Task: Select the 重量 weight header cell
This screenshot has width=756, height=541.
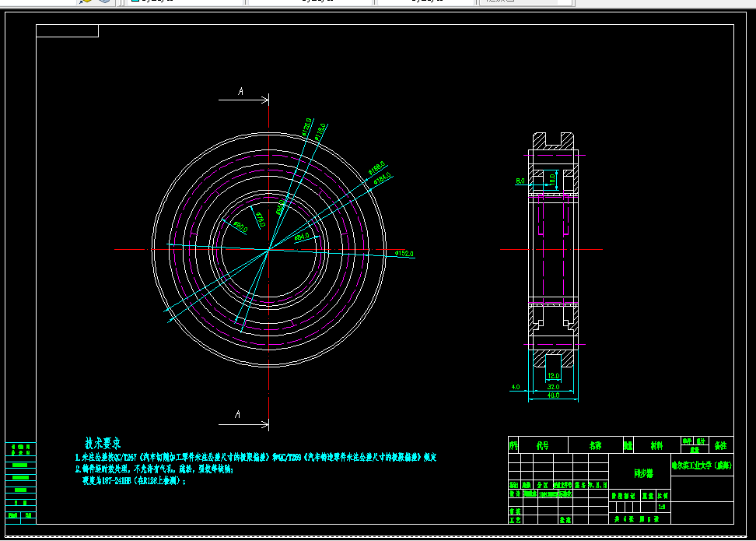Action: point(648,496)
